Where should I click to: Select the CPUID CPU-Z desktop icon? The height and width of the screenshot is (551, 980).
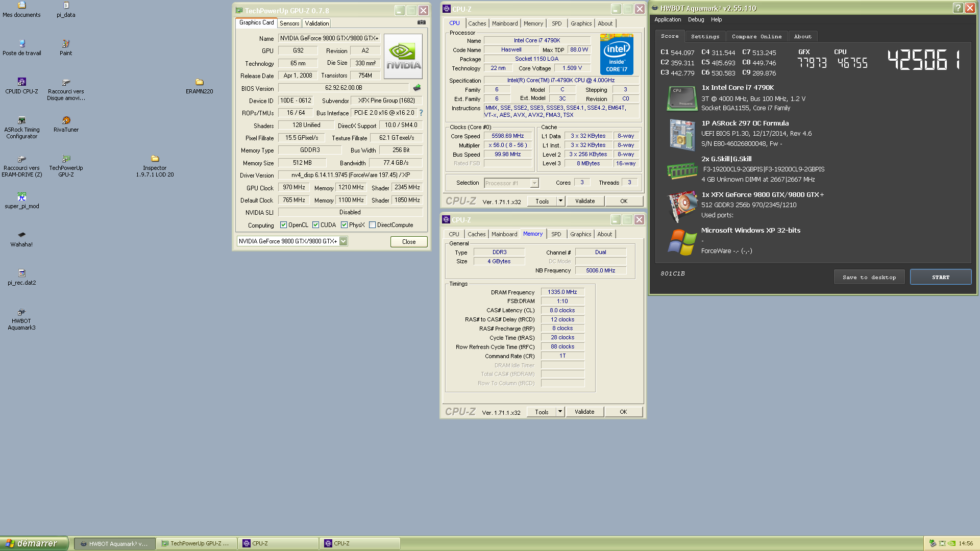tap(21, 86)
